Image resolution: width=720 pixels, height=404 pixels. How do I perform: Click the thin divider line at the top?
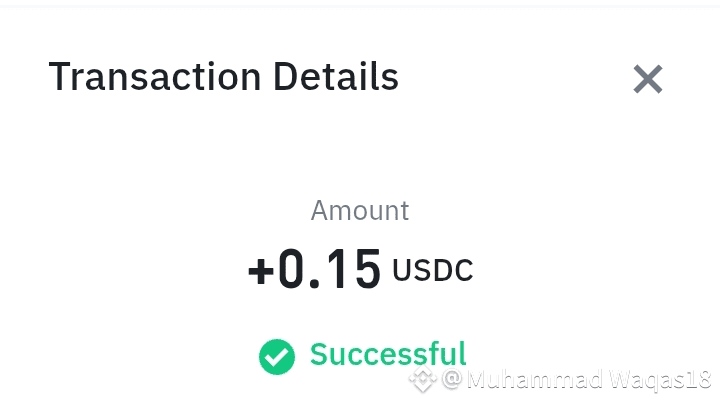pyautogui.click(x=360, y=6)
